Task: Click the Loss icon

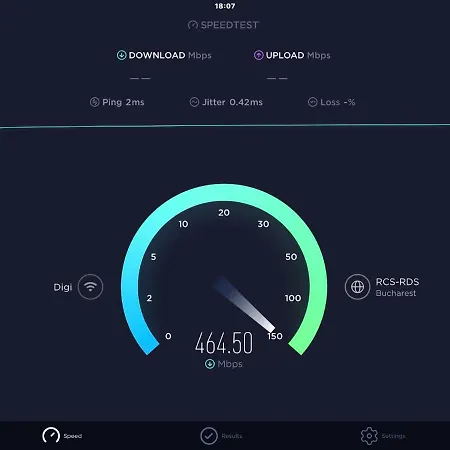Action: [x=312, y=102]
